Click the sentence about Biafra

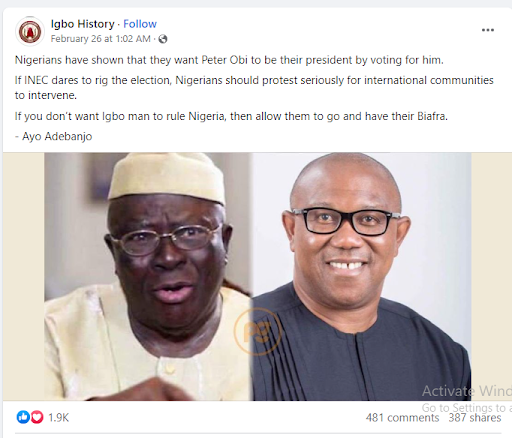point(231,116)
